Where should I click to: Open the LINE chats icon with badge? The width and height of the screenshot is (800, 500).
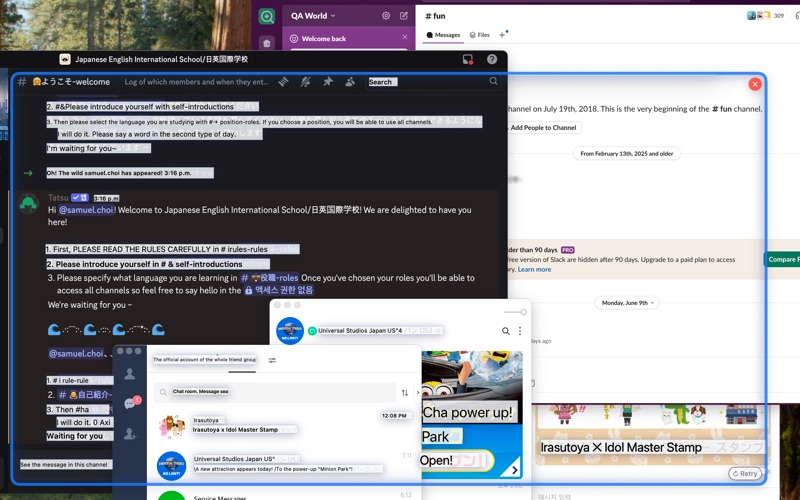[130, 403]
